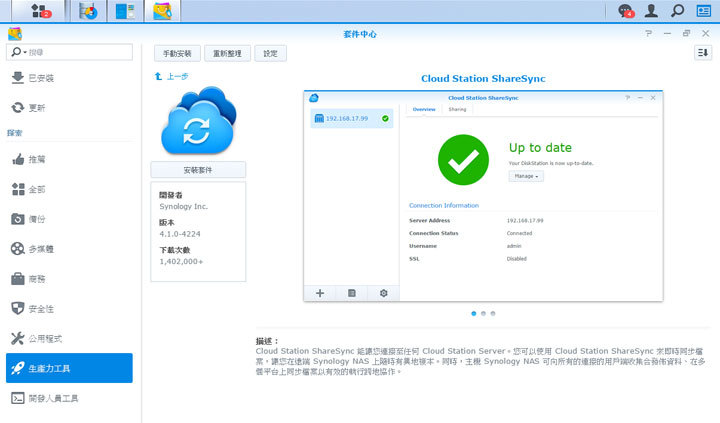The width and height of the screenshot is (720, 423).
Task: Show the first screenshot carousel dot
Action: 473,313
